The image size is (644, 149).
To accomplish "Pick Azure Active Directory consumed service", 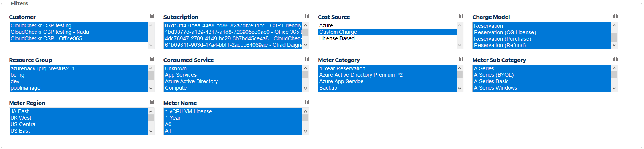I will [233, 81].
